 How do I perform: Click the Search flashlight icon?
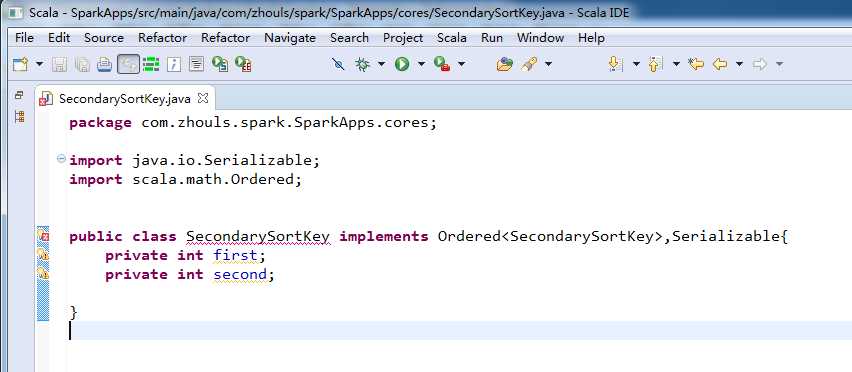pyautogui.click(x=529, y=65)
